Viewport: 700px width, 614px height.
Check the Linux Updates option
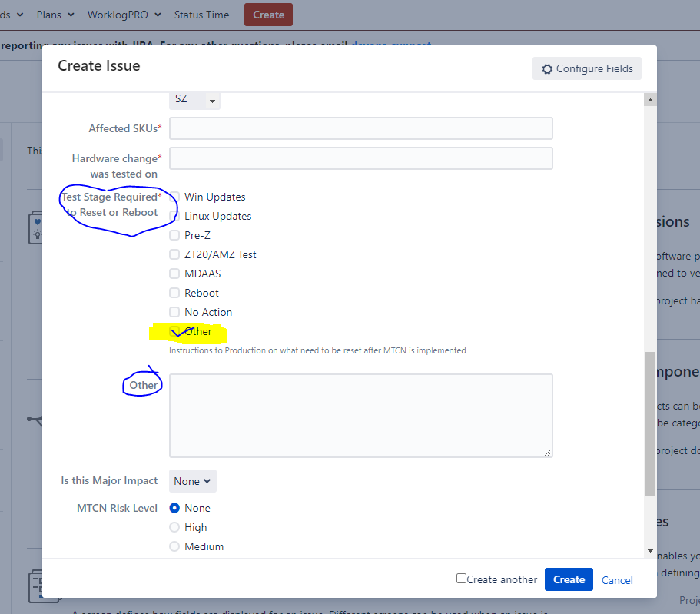click(174, 216)
